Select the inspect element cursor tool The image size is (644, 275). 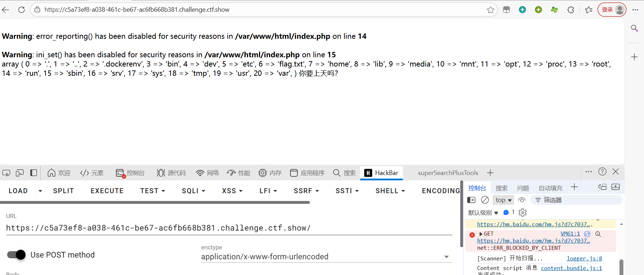[x=6, y=173]
